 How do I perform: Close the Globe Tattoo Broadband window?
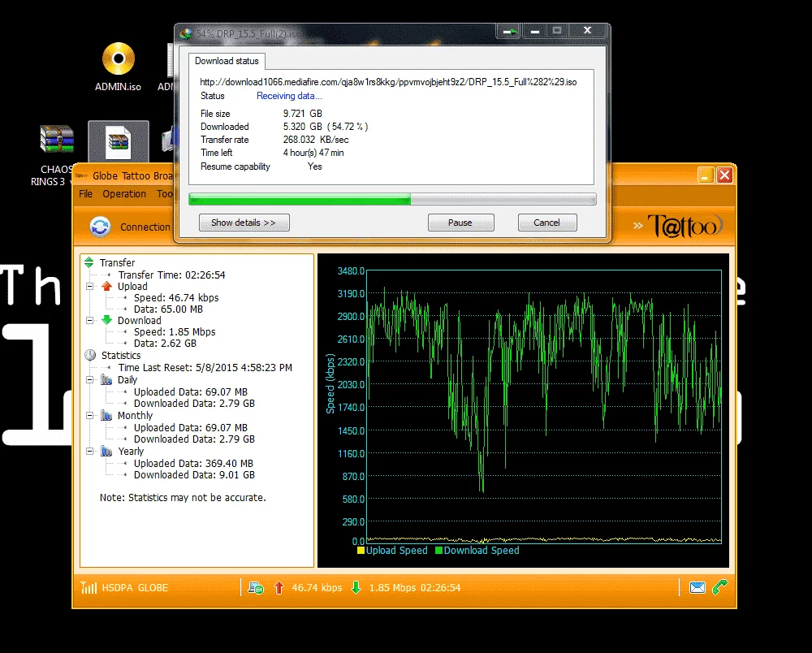724,175
